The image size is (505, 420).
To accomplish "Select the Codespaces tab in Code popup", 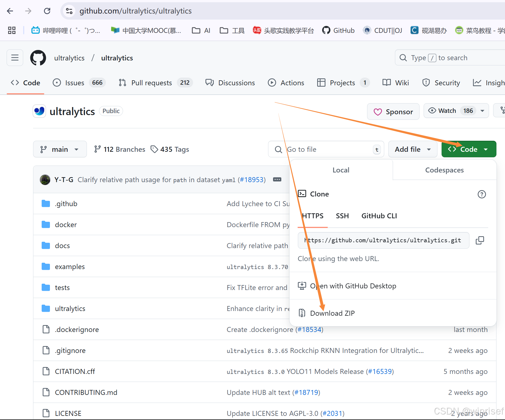I will click(x=444, y=170).
